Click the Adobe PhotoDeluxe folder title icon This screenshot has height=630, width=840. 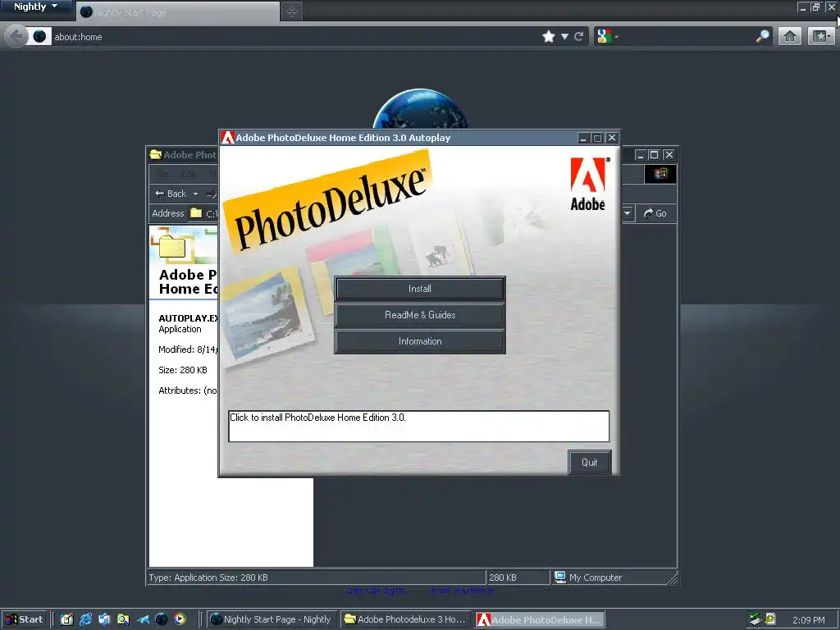click(155, 155)
